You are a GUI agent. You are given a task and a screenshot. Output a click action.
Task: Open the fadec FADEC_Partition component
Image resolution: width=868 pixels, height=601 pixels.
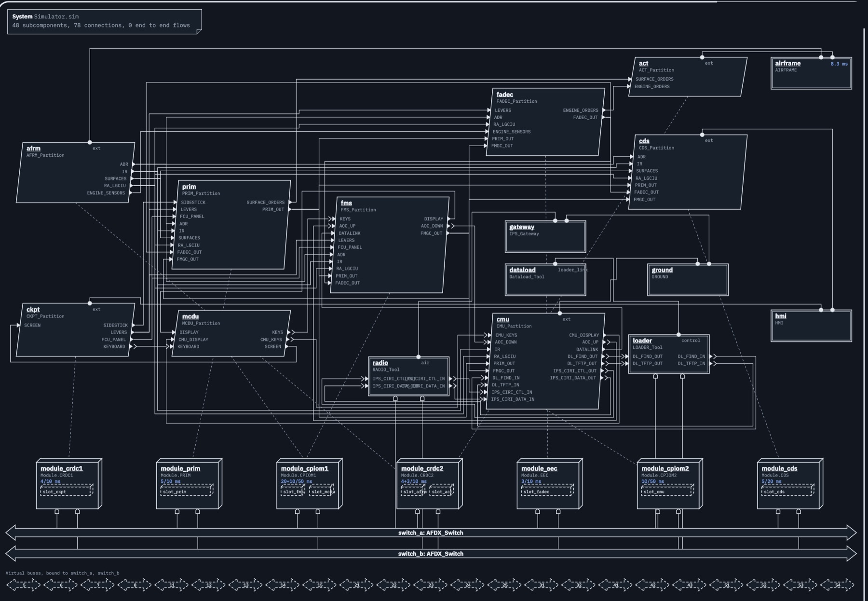tap(545, 122)
